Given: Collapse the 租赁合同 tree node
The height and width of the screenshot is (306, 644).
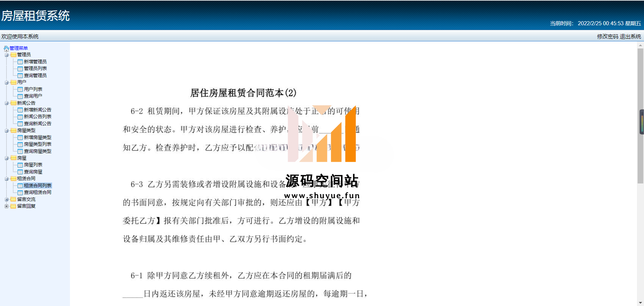Looking at the screenshot, I should [x=6, y=179].
